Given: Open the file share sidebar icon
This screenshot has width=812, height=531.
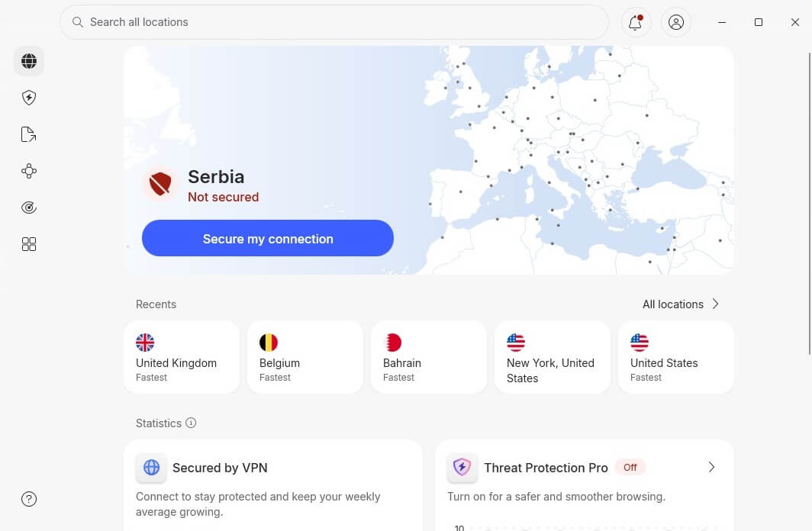Looking at the screenshot, I should pyautogui.click(x=29, y=134).
